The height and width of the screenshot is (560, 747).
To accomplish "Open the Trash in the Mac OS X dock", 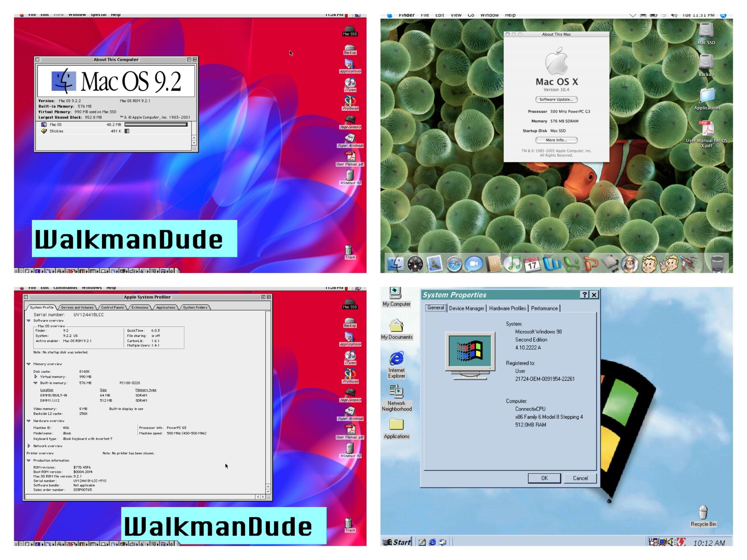I will tap(717, 264).
